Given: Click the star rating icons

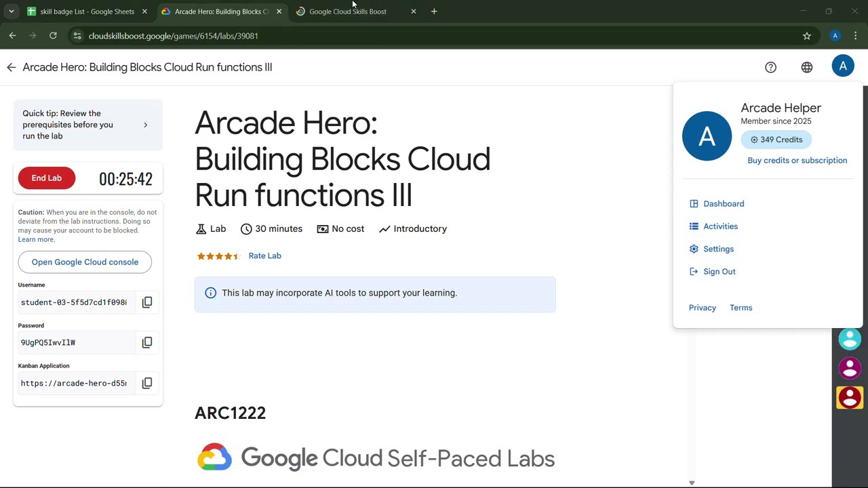Looking at the screenshot, I should [218, 256].
